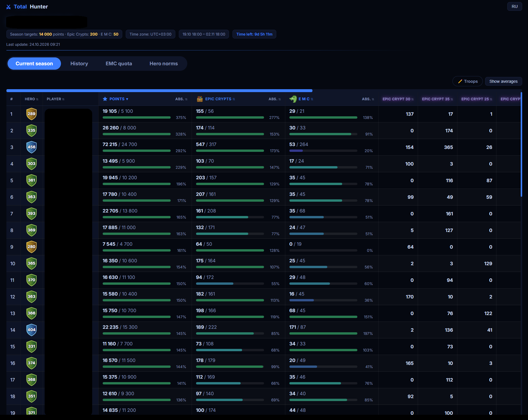Click the blue hero badge 404
This screenshot has height=420, width=528.
click(32, 330)
